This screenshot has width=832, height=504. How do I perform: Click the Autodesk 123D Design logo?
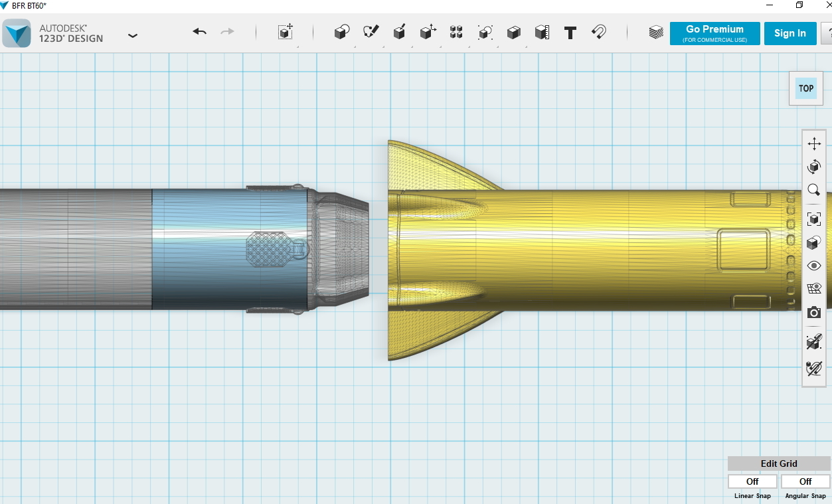click(x=17, y=33)
